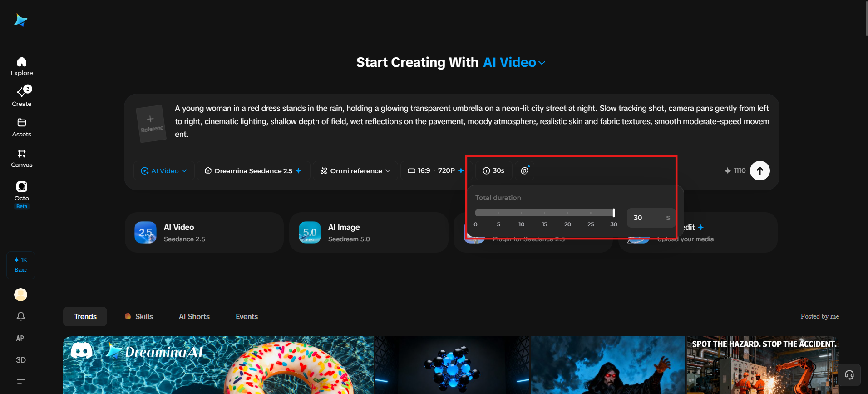Open Assets from the sidebar
The height and width of the screenshot is (394, 868).
click(x=22, y=127)
